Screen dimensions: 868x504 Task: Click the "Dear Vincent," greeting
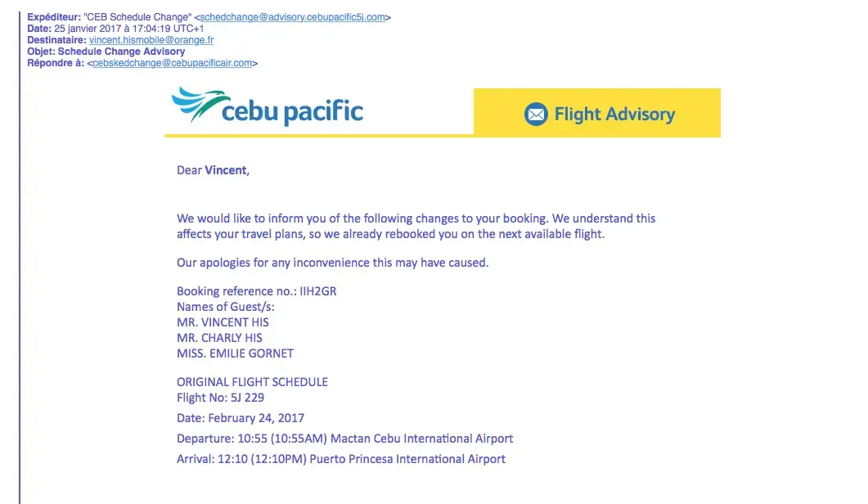(213, 171)
